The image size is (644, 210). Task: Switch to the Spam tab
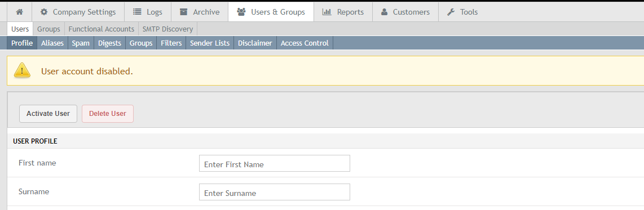point(81,43)
